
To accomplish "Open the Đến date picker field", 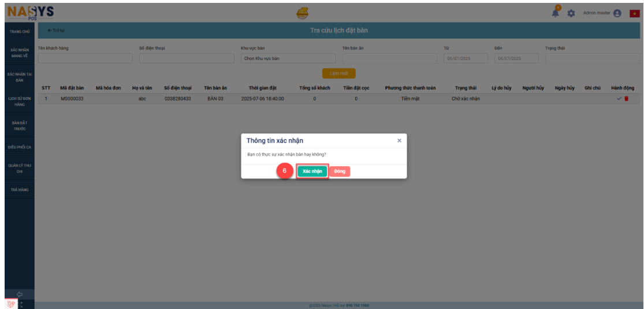I will [x=516, y=58].
